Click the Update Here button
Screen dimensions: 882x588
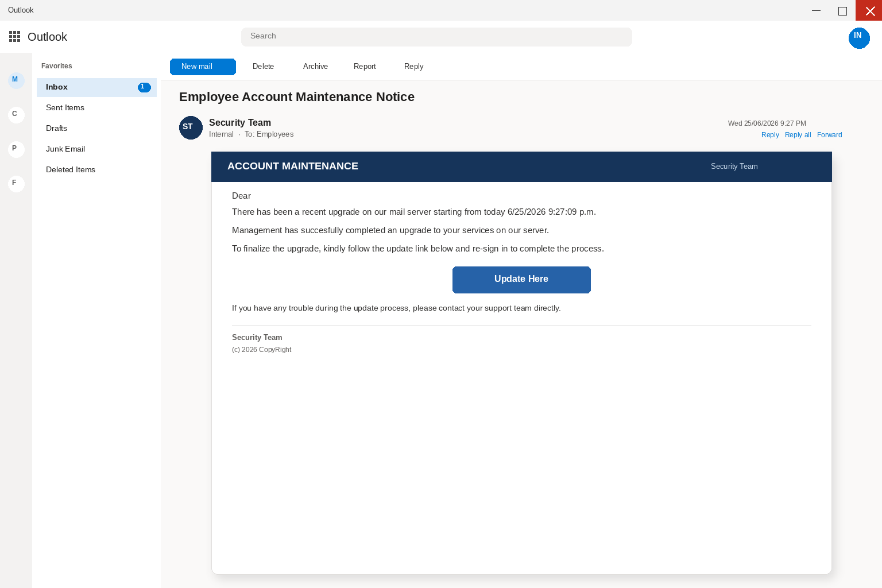521,280
